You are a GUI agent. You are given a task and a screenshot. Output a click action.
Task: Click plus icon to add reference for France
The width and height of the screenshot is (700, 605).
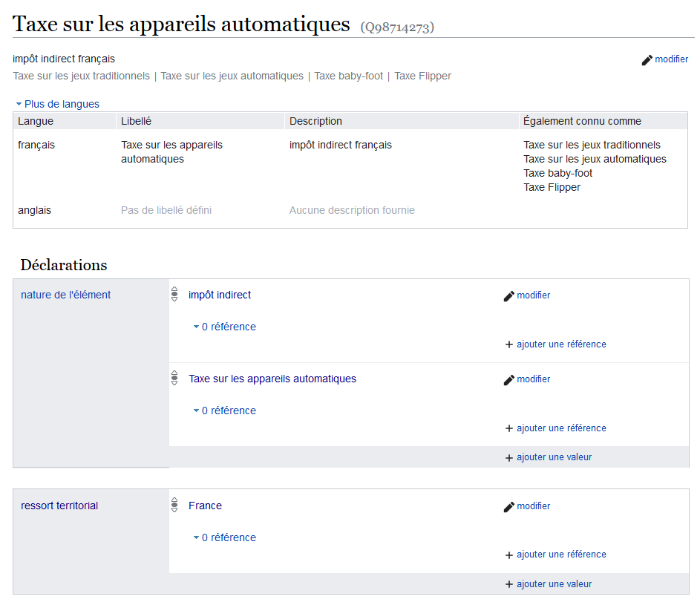point(509,555)
